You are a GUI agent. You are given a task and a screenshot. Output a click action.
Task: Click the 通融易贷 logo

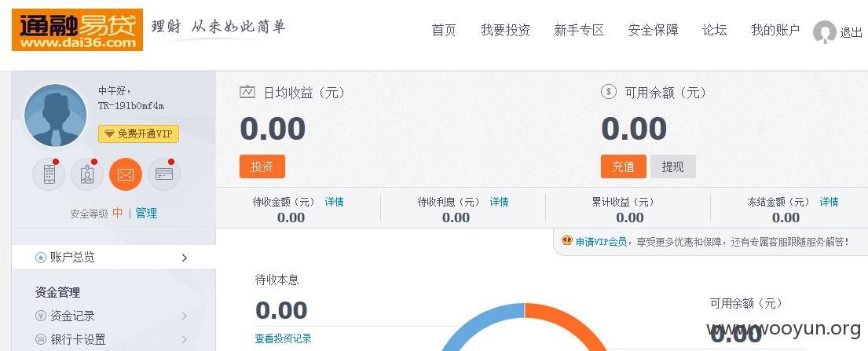tap(77, 30)
